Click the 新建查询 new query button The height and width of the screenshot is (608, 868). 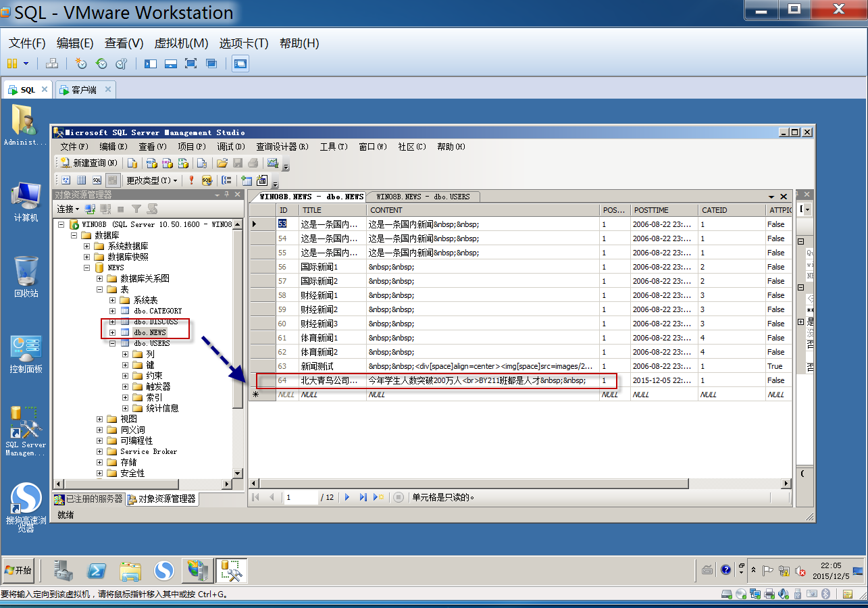pyautogui.click(x=88, y=163)
